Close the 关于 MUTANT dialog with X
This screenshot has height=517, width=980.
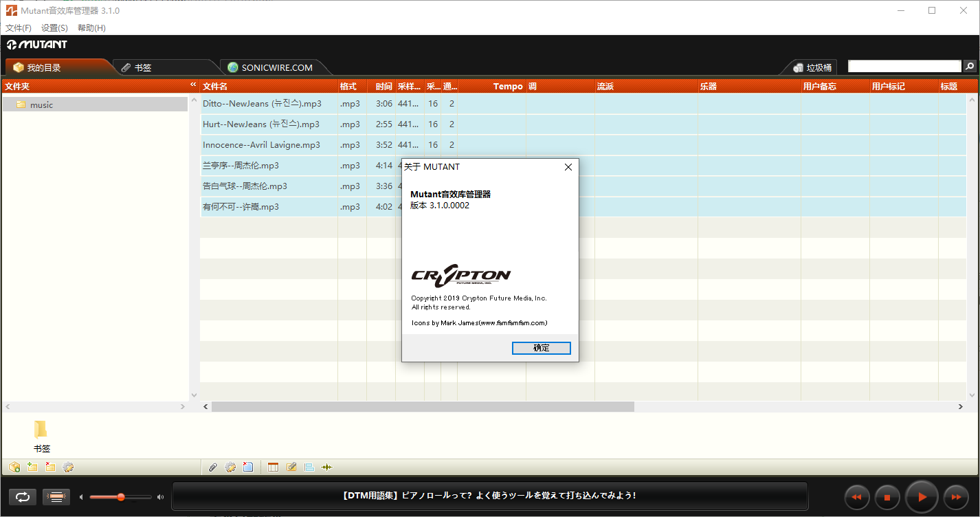point(568,167)
